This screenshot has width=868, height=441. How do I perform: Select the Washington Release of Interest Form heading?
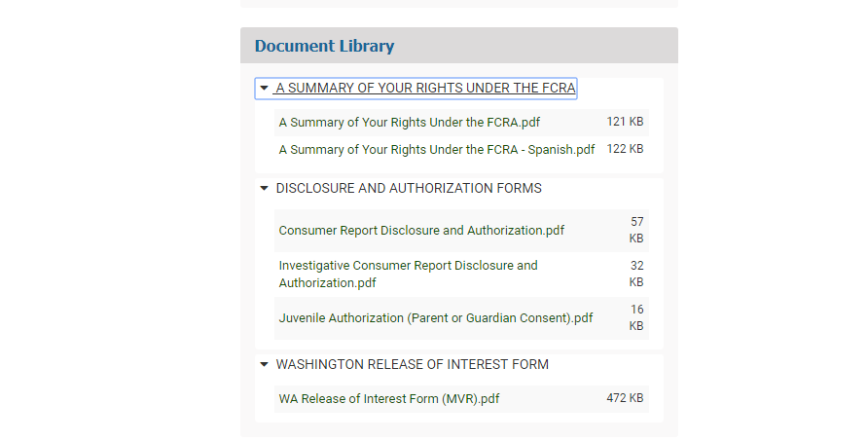[412, 365]
